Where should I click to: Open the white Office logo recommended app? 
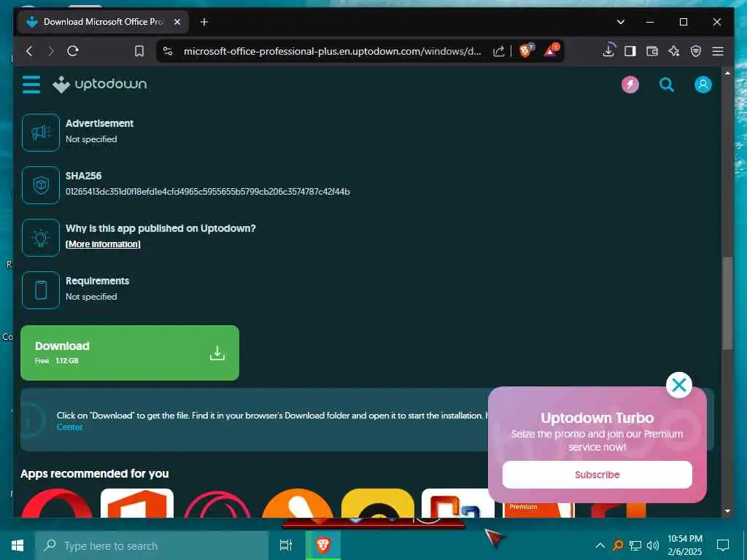pos(137,503)
